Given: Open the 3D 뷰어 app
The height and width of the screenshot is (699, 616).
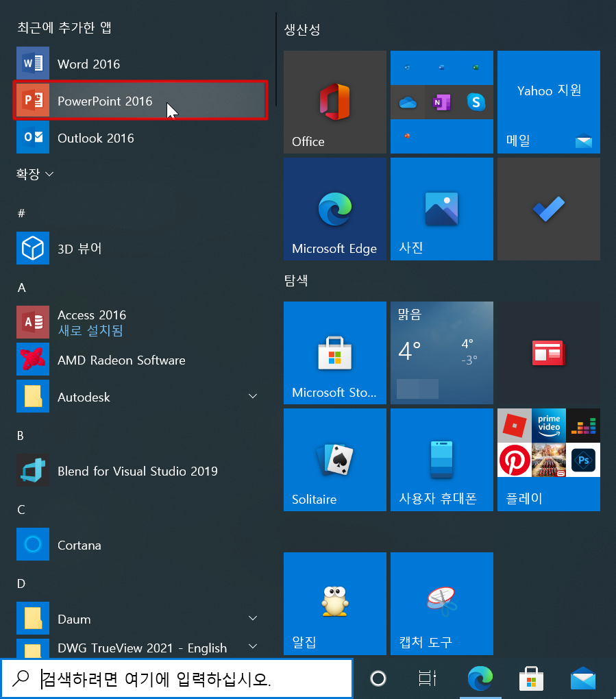Looking at the screenshot, I should pyautogui.click(x=140, y=248).
